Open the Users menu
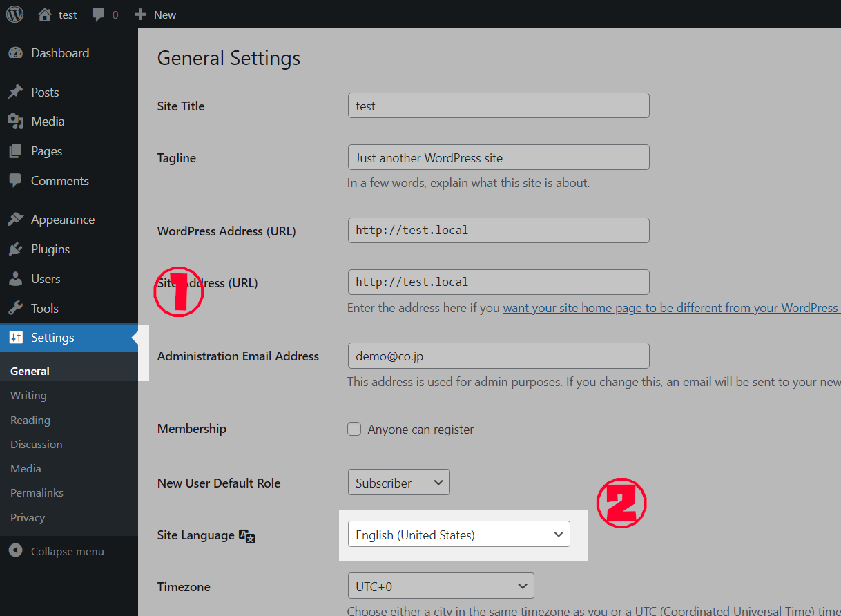Image resolution: width=841 pixels, height=616 pixels. pos(46,279)
